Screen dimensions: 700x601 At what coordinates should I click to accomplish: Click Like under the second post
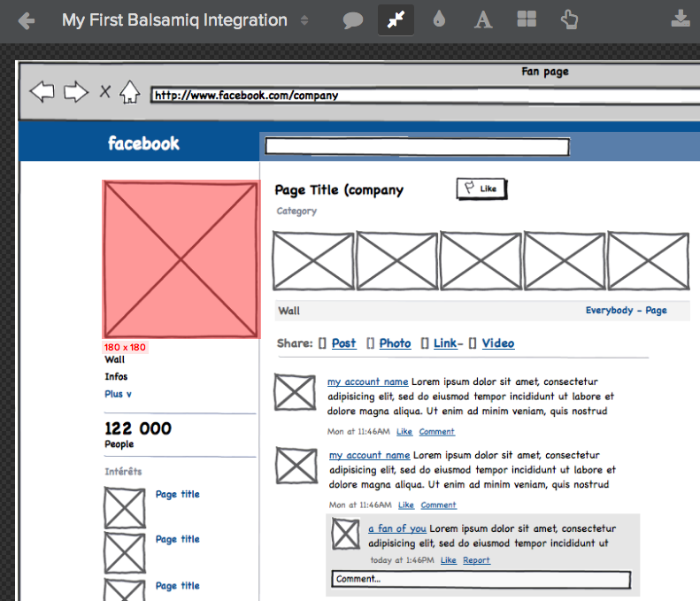pyautogui.click(x=406, y=505)
